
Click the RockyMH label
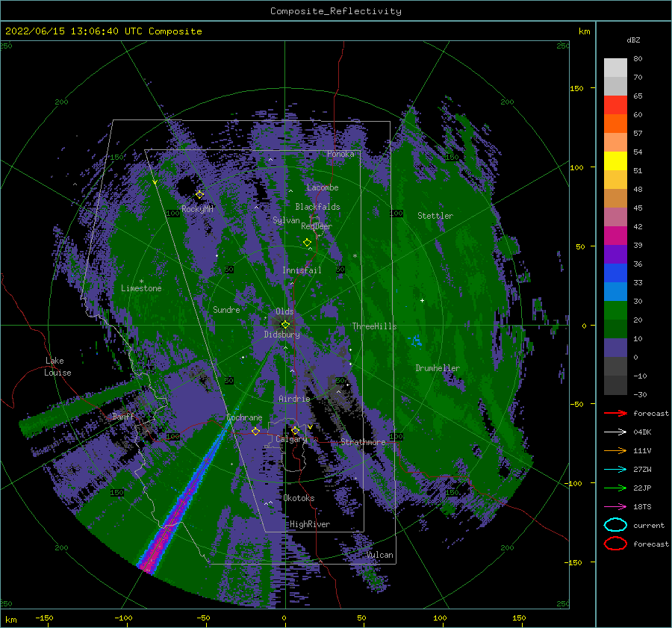[197, 209]
